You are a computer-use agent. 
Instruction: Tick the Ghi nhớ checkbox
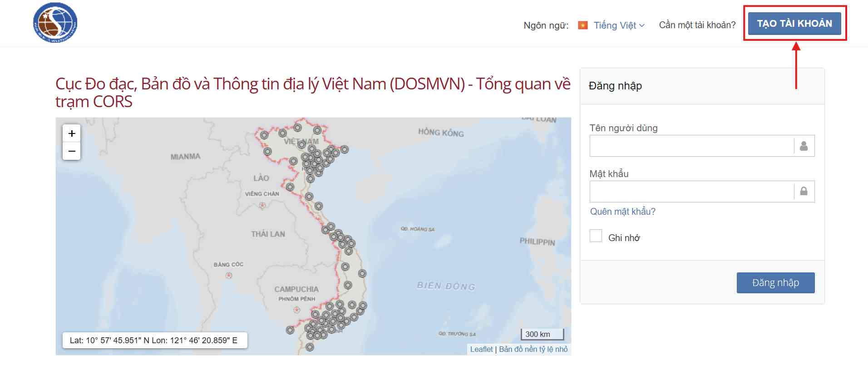tap(596, 236)
